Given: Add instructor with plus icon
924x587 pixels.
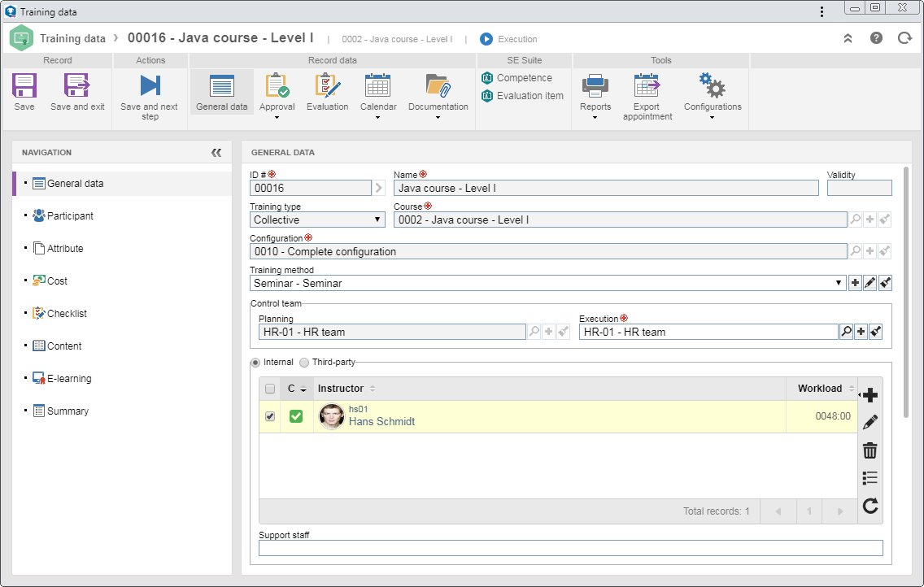Looking at the screenshot, I should click(x=870, y=395).
